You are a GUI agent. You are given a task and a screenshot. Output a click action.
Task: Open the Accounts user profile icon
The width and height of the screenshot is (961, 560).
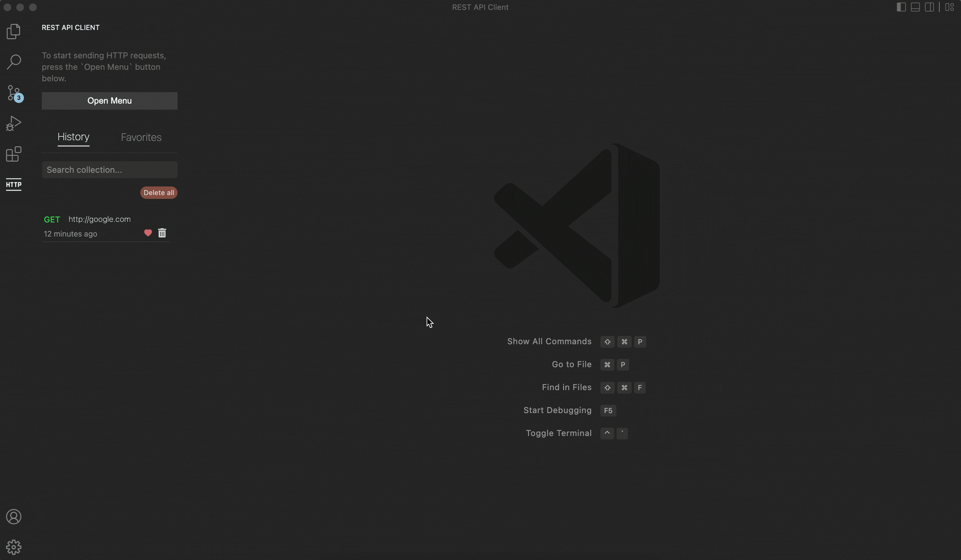(13, 516)
